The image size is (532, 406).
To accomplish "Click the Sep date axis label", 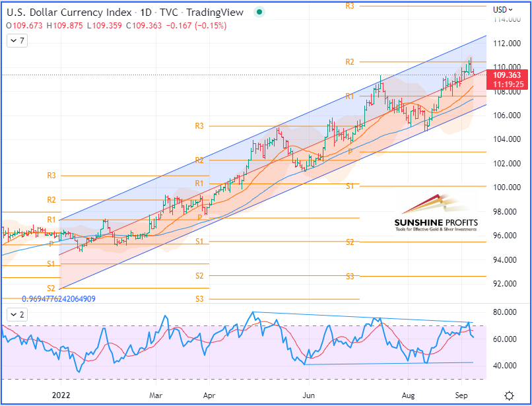I will click(461, 395).
